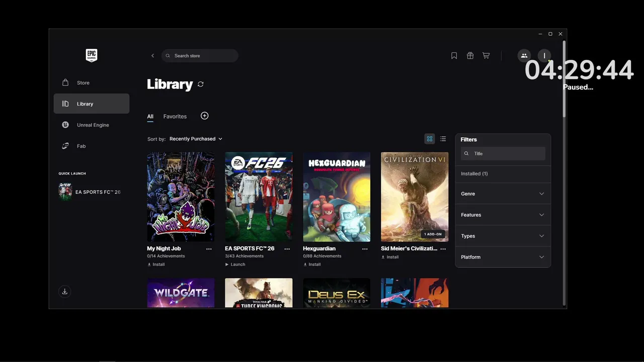The width and height of the screenshot is (644, 362).
Task: Launch EA SPORTS FC 26
Action: (235, 264)
